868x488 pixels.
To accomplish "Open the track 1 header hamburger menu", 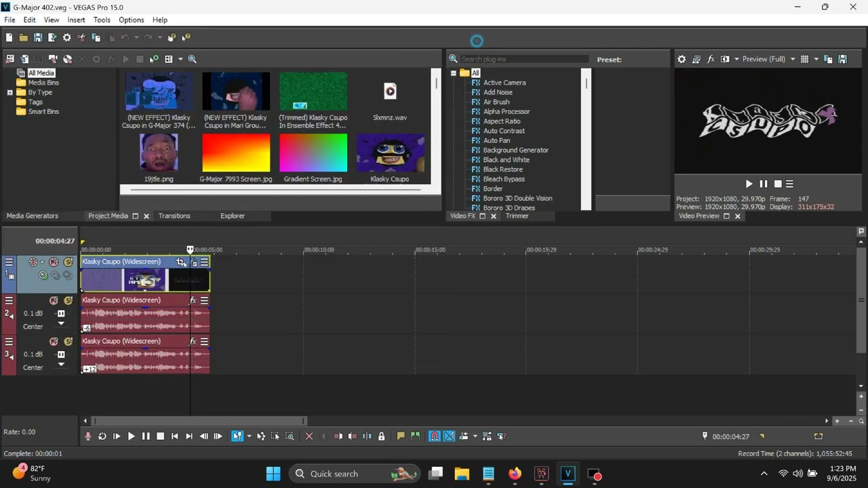I will pos(9,262).
